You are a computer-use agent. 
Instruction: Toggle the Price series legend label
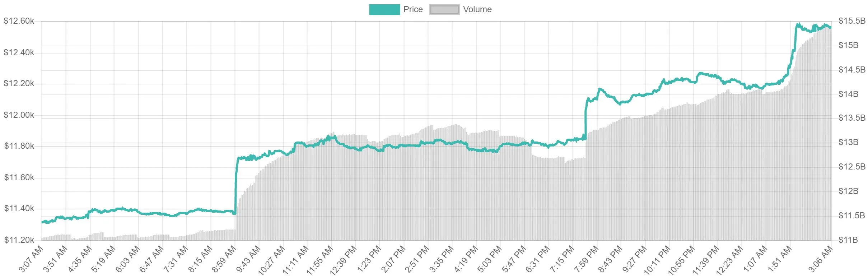click(413, 10)
